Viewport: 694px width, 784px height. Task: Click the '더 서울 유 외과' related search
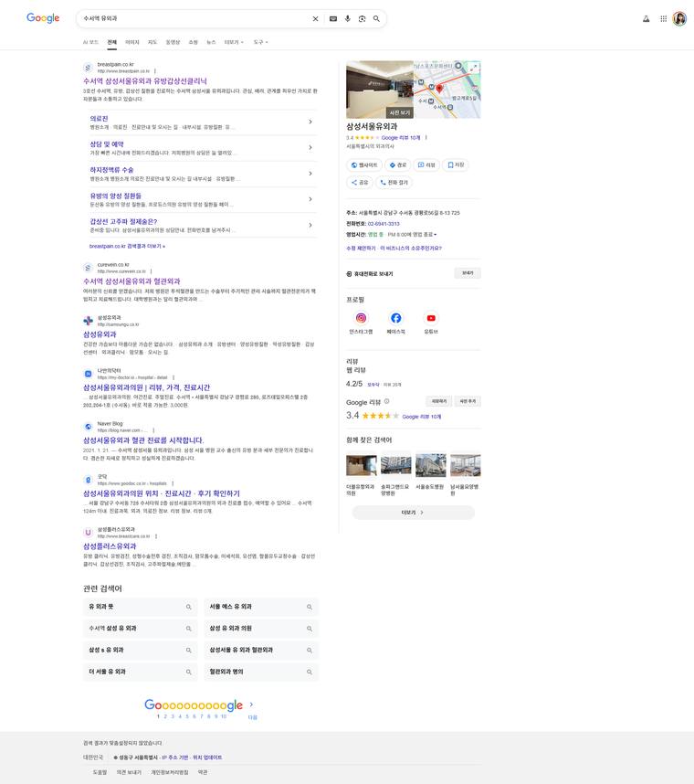(x=140, y=672)
